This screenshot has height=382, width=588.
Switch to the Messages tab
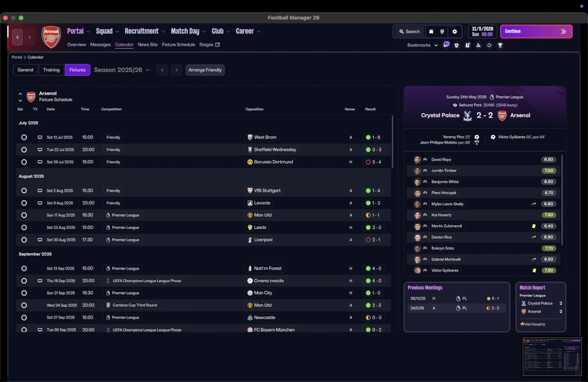101,45
